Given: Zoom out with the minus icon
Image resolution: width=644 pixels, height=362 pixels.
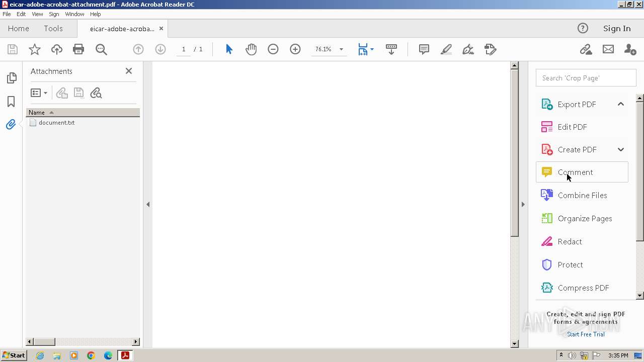Looking at the screenshot, I should pos(273,49).
